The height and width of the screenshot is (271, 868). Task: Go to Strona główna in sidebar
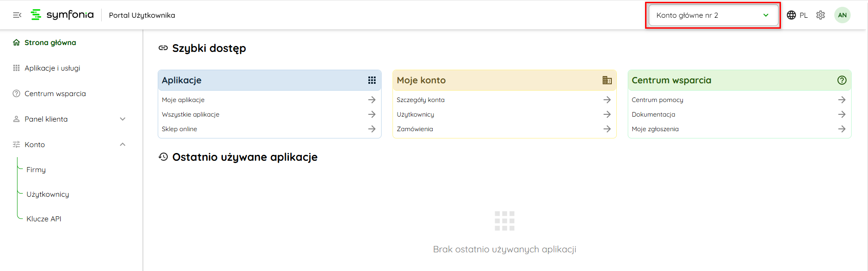[x=50, y=42]
